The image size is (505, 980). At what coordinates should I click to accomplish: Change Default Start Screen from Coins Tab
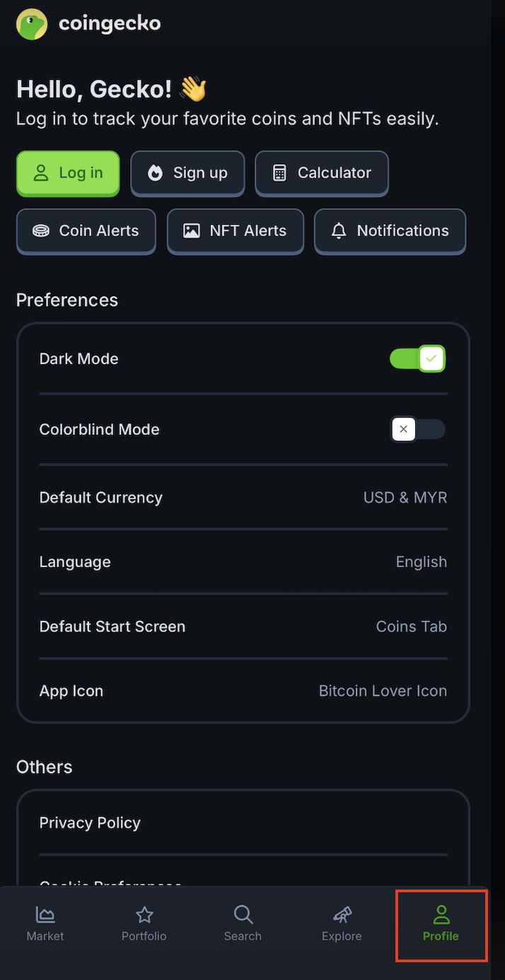[411, 626]
